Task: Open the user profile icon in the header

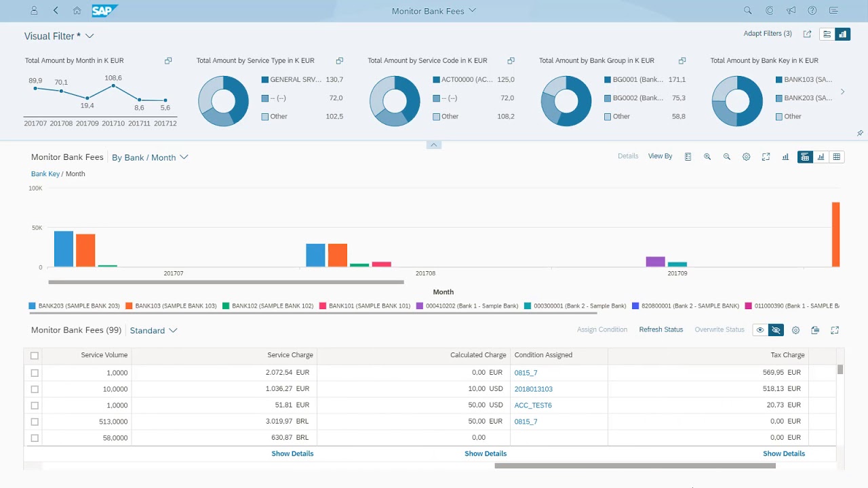Action: 35,11
